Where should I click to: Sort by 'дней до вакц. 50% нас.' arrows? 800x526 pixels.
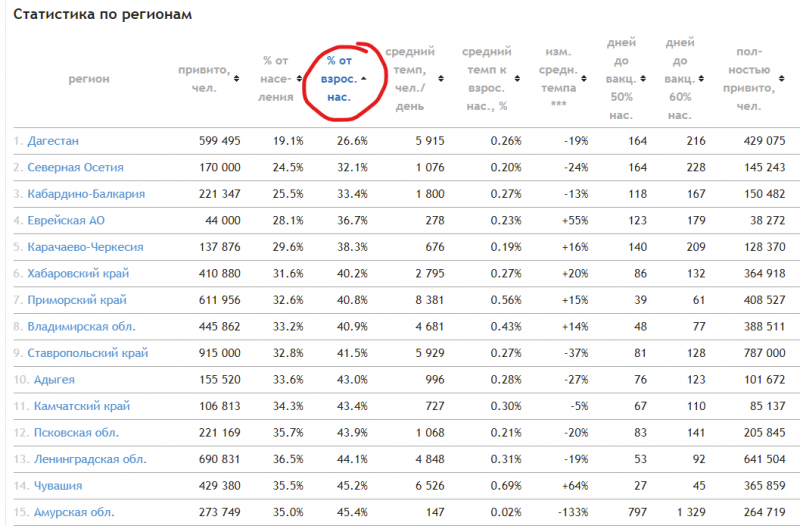643,79
